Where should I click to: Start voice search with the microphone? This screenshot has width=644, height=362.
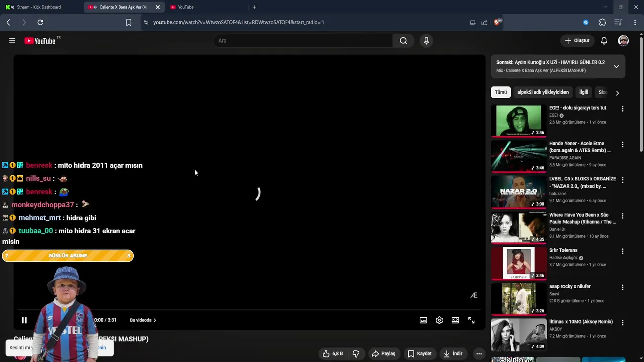(x=426, y=41)
